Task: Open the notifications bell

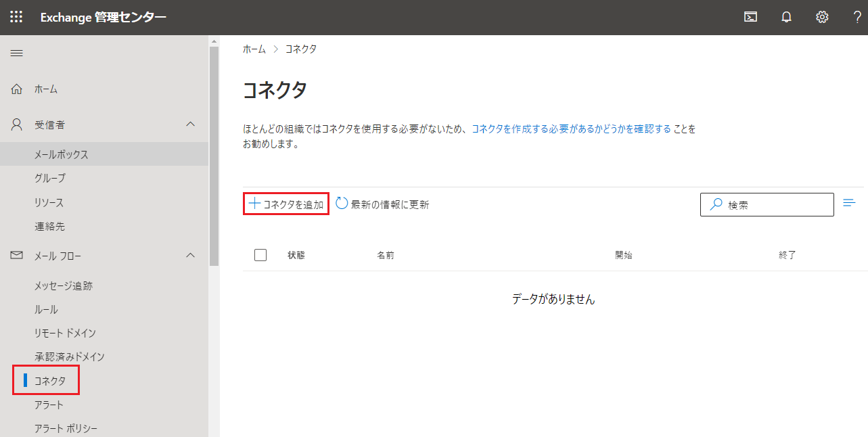Action: (x=786, y=18)
